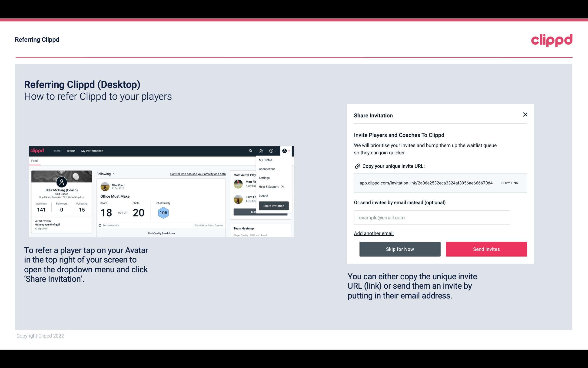
Task: Click the Clippd avatar icon top right
Action: click(x=285, y=151)
